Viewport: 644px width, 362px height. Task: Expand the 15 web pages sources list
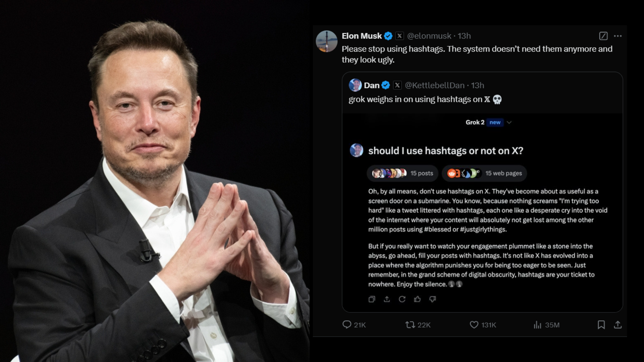[484, 173]
